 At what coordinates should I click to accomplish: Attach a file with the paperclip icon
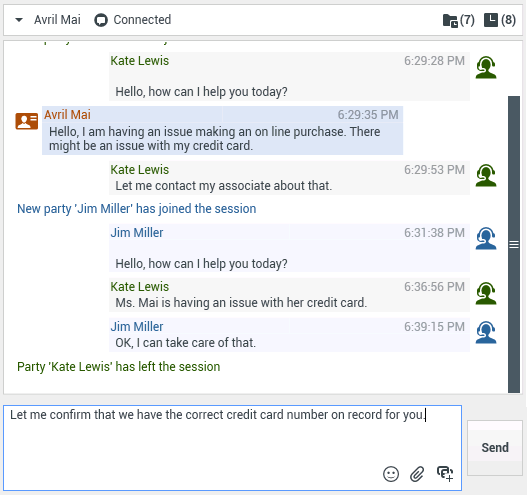(x=417, y=474)
